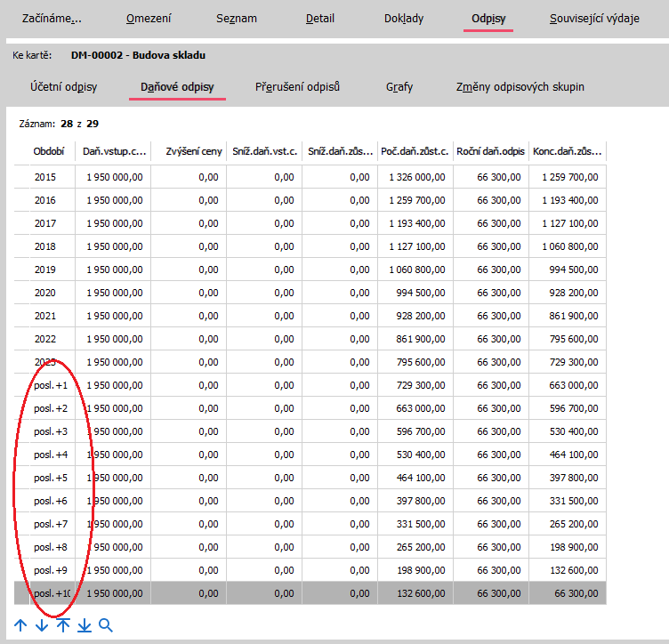Switch to the Doklady tab
Screen dimensions: 669x644
click(404, 18)
